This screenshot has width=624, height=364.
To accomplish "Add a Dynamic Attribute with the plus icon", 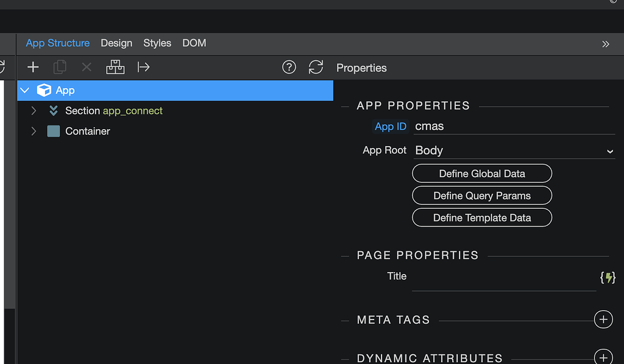I will click(603, 357).
